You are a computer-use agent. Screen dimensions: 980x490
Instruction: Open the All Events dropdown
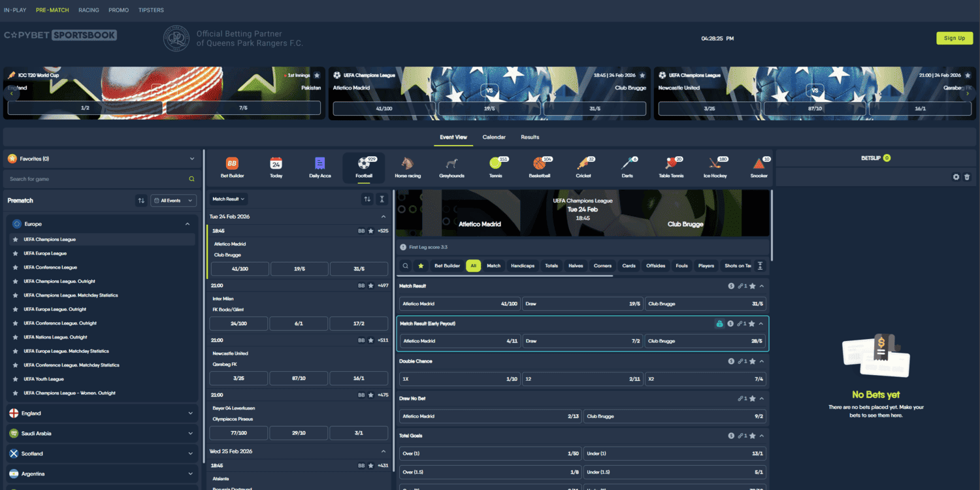pos(173,201)
